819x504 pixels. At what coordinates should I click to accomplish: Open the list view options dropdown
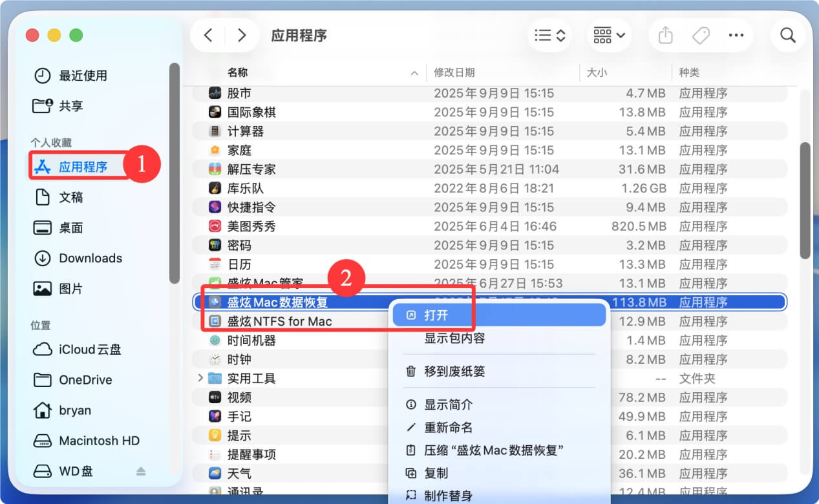point(549,36)
